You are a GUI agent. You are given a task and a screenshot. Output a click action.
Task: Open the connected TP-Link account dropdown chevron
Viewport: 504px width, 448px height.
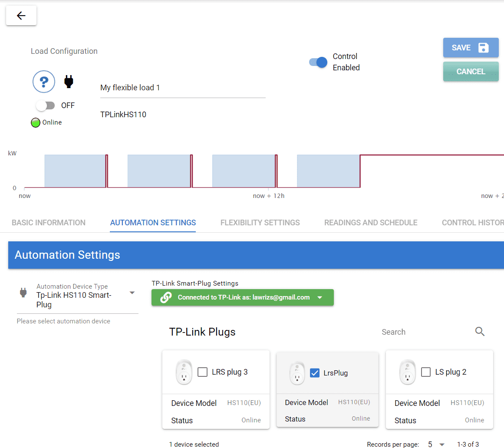click(x=320, y=297)
